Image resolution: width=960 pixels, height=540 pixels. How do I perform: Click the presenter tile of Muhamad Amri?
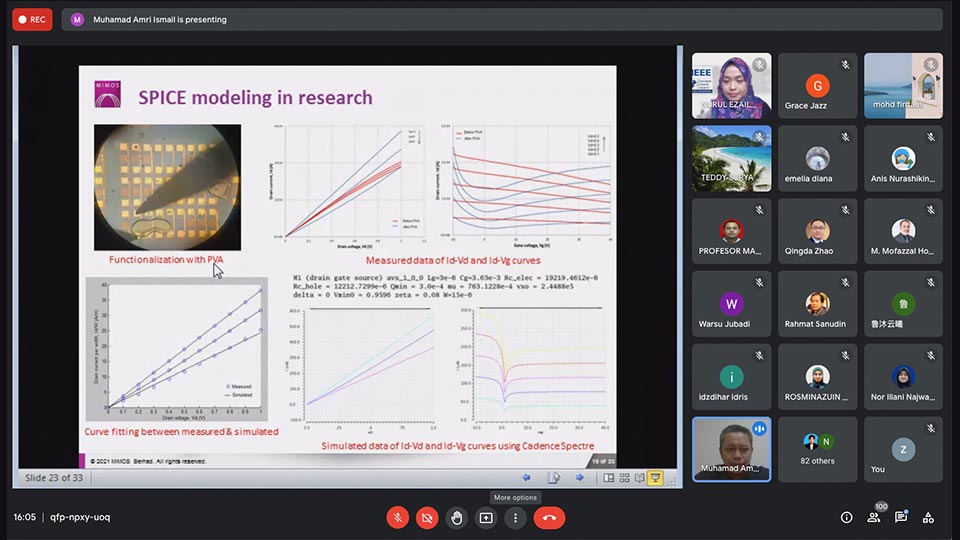click(x=731, y=449)
